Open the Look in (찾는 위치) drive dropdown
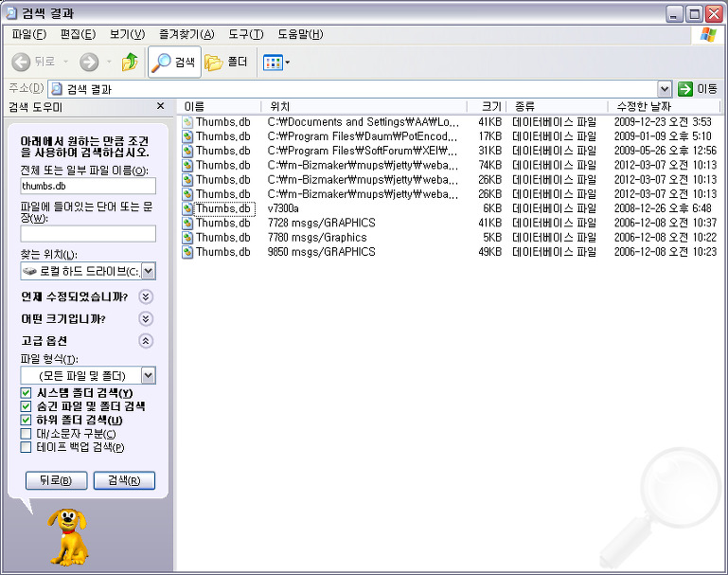This screenshot has width=728, height=575. [148, 271]
